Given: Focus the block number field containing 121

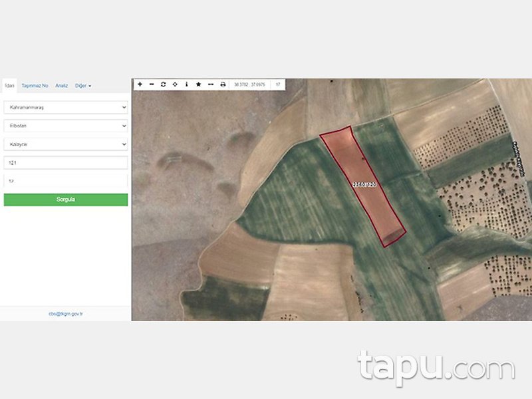Looking at the screenshot, I should pos(66,163).
